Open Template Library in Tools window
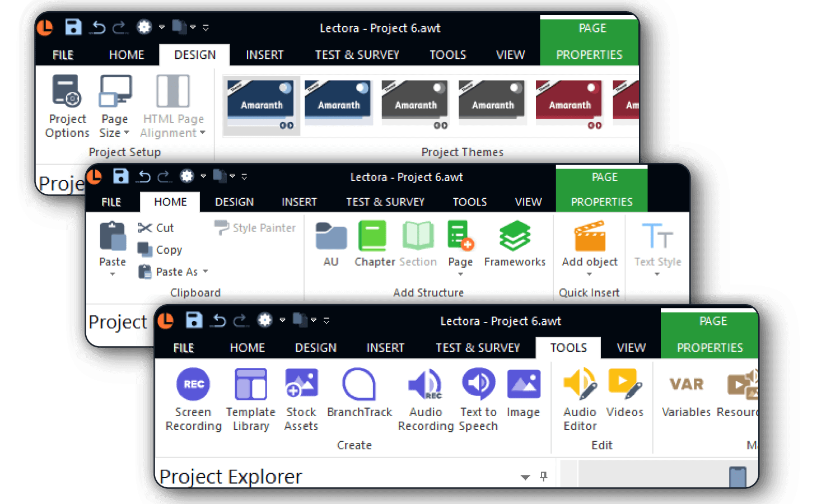 point(250,399)
